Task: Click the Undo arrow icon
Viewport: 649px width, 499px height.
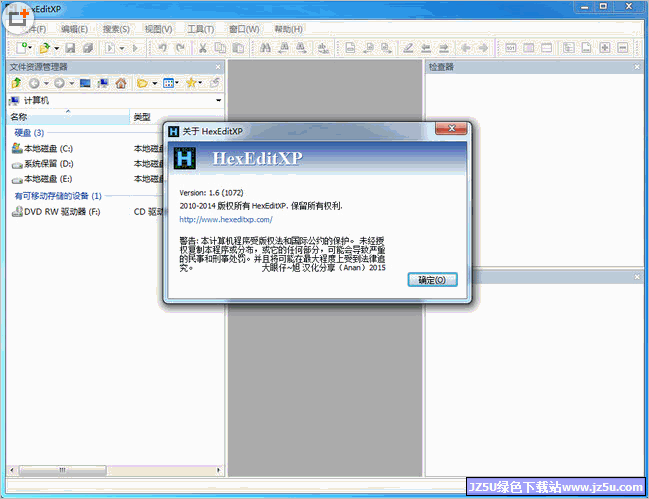Action: [x=162, y=48]
